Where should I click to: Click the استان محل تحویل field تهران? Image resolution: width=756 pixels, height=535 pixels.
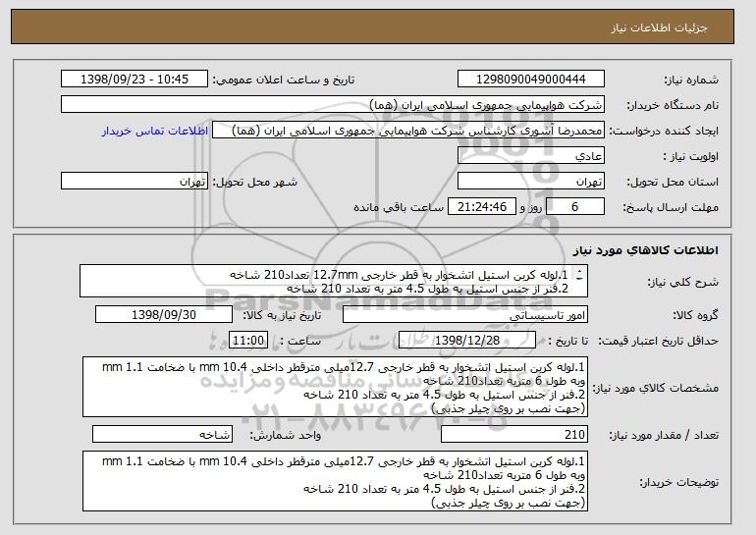[531, 182]
